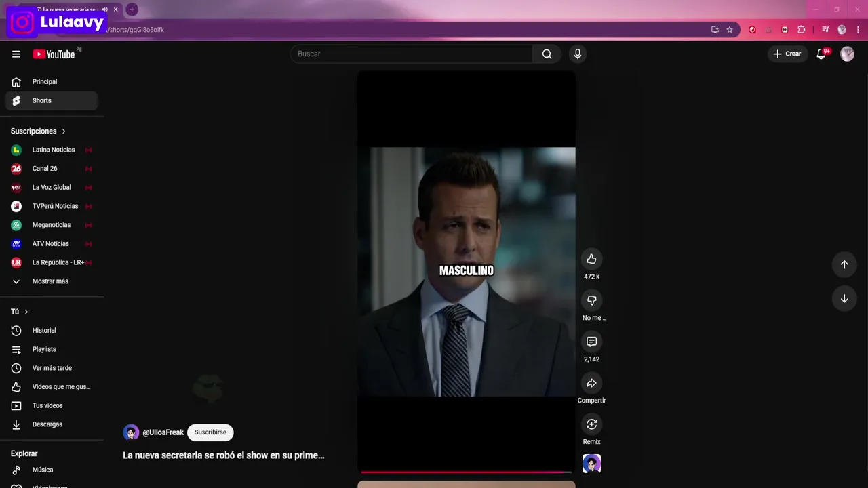Close the current YouTube browser tab
The image size is (868, 488).
[115, 9]
